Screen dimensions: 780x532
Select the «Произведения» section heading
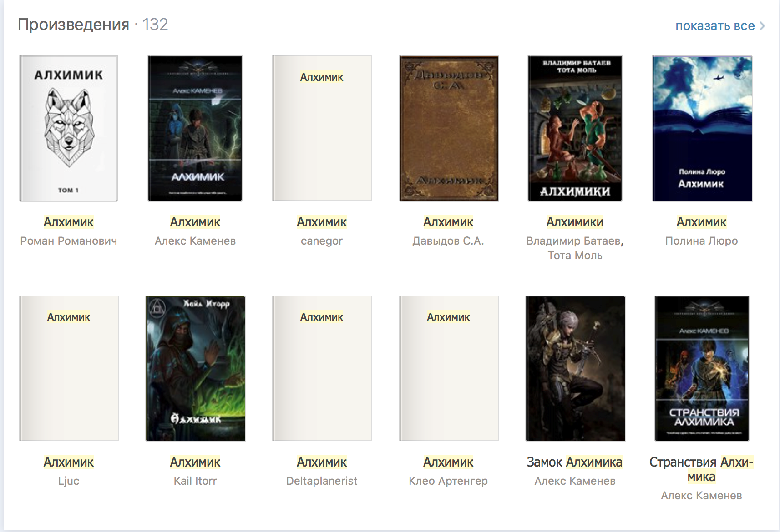(73, 25)
